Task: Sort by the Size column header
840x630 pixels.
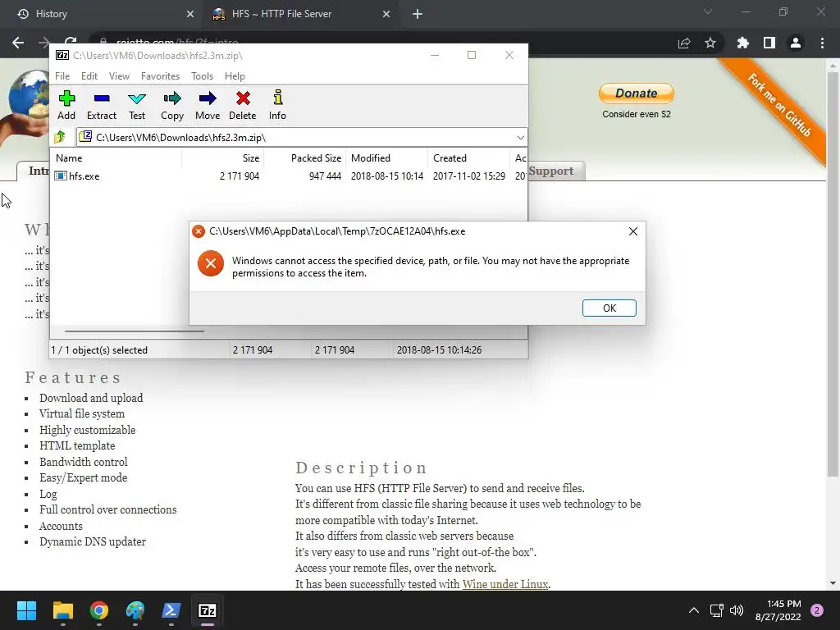Action: click(x=222, y=158)
